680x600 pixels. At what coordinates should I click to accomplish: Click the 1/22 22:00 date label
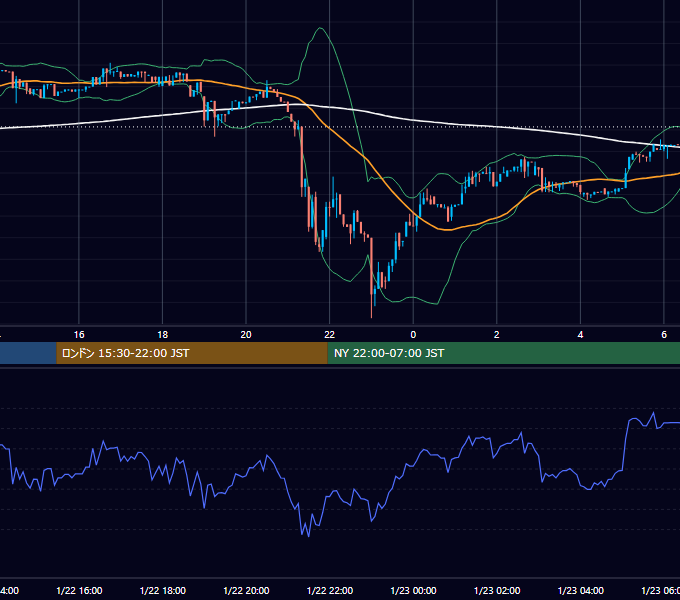tap(330, 590)
